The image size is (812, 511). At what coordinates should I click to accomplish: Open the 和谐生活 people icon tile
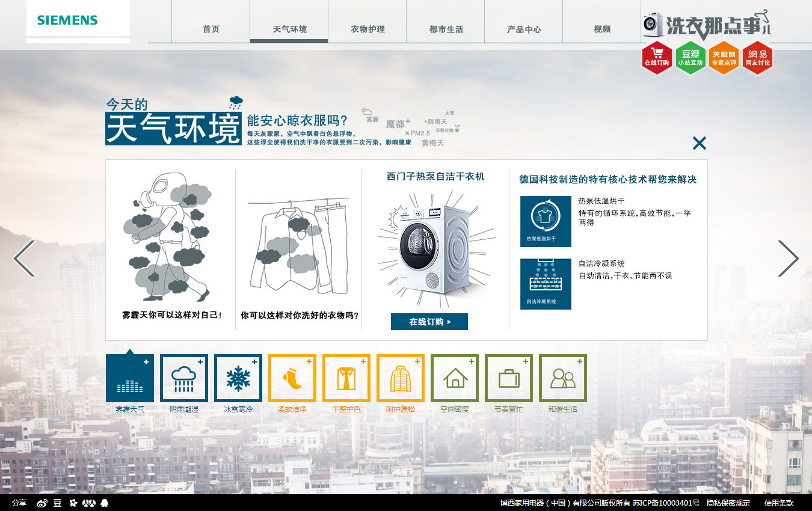coord(563,378)
